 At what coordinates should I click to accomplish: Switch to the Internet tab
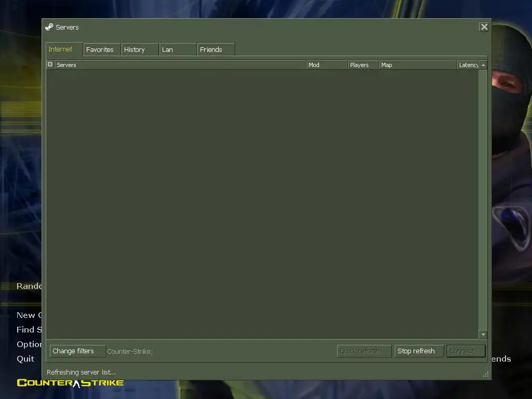coord(64,49)
